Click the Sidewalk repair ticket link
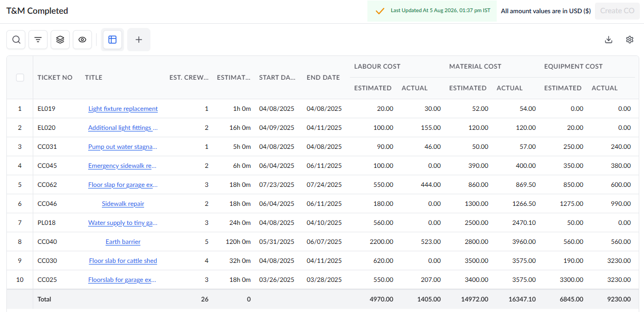The height and width of the screenshot is (312, 644). coord(123,204)
